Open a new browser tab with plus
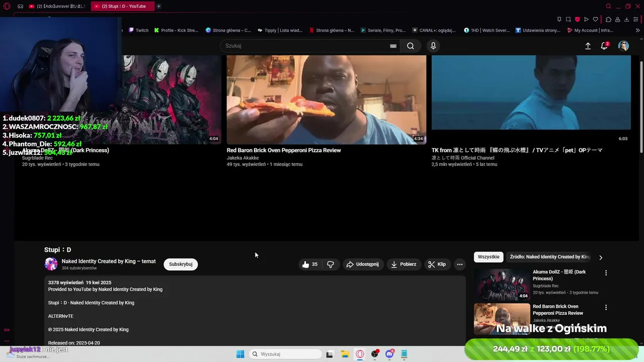This screenshot has height=362, width=644. (x=158, y=7)
